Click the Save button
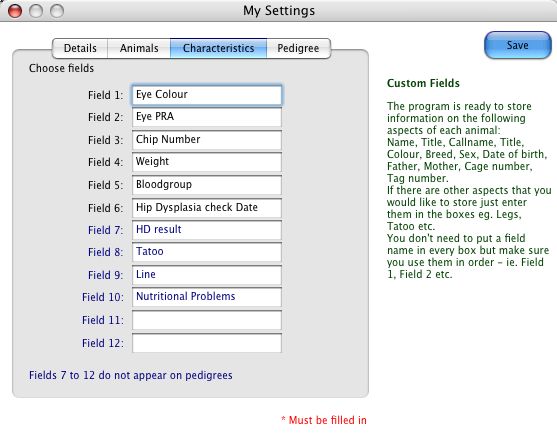 pyautogui.click(x=518, y=45)
